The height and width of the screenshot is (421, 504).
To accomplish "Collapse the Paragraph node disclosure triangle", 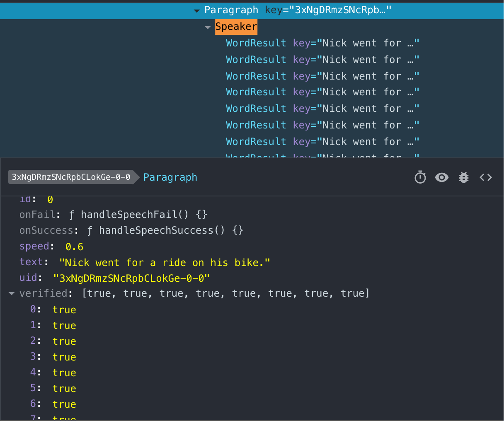I will click(196, 10).
